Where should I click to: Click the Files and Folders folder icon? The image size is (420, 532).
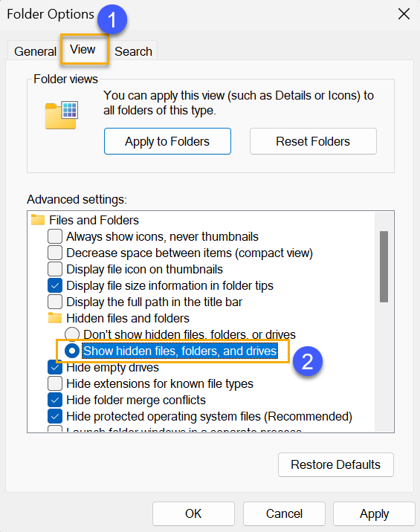point(38,220)
